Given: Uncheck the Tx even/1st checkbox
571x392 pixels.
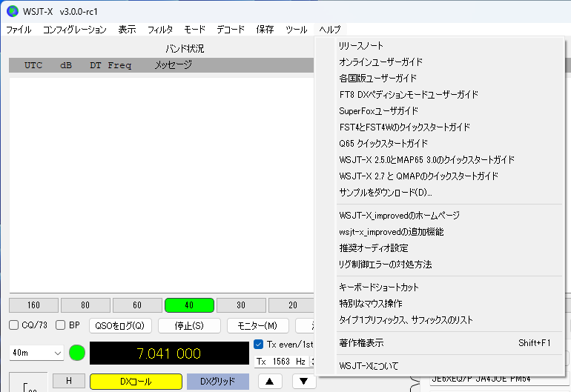Looking at the screenshot, I should (259, 344).
